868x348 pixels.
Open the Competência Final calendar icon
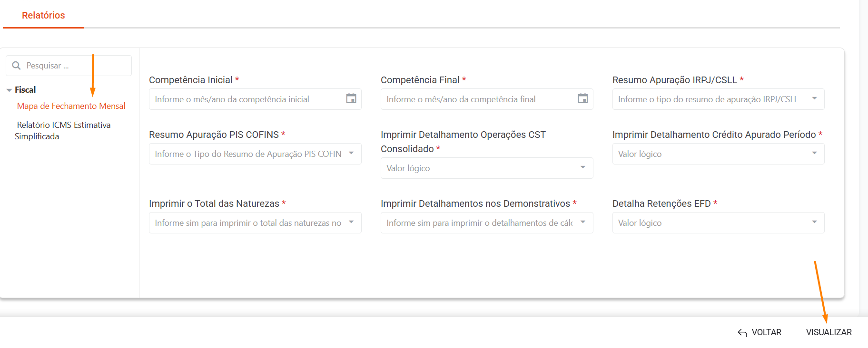click(x=582, y=99)
